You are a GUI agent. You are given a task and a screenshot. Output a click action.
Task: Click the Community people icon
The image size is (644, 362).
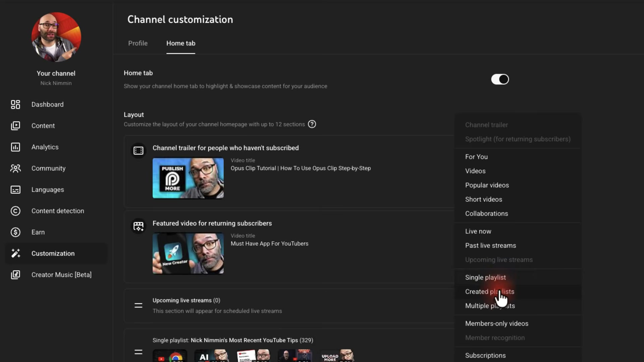point(15,168)
